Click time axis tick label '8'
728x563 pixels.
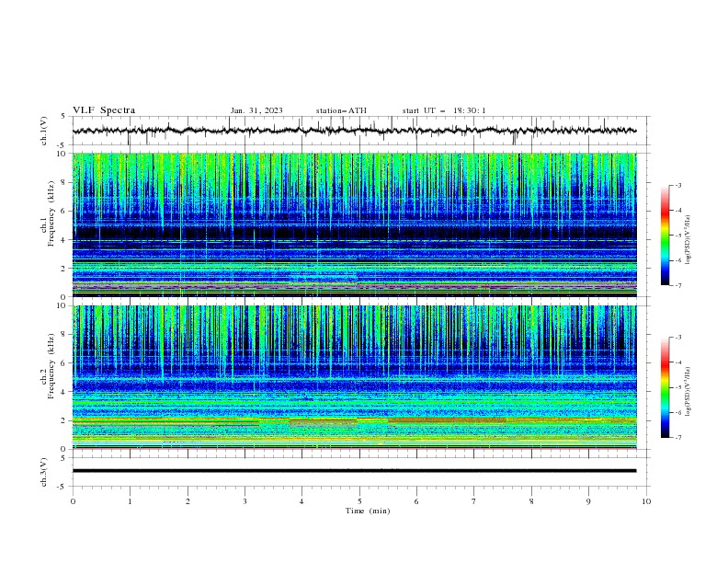point(531,501)
